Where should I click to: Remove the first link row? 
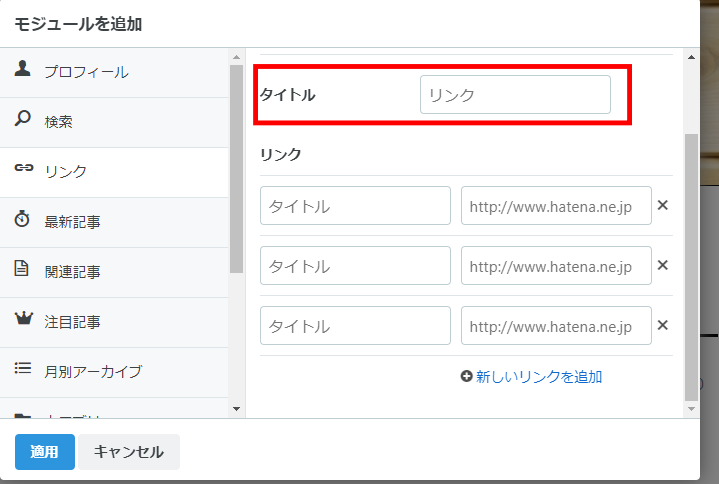pyautogui.click(x=663, y=205)
